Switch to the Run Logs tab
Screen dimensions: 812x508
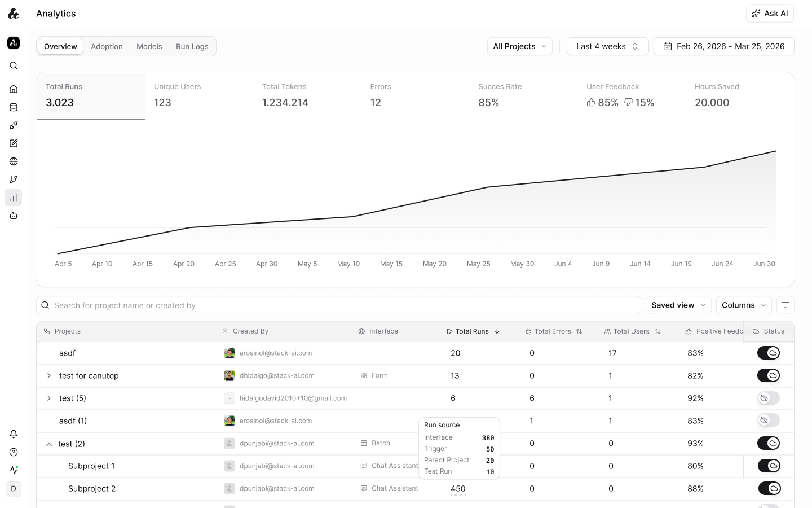(x=192, y=46)
